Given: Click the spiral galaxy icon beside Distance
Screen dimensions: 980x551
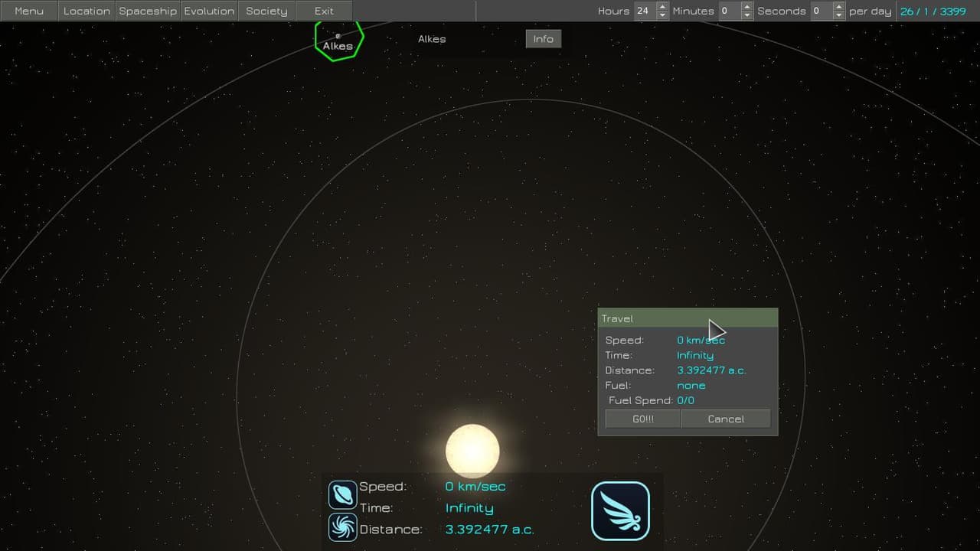Looking at the screenshot, I should 342,527.
